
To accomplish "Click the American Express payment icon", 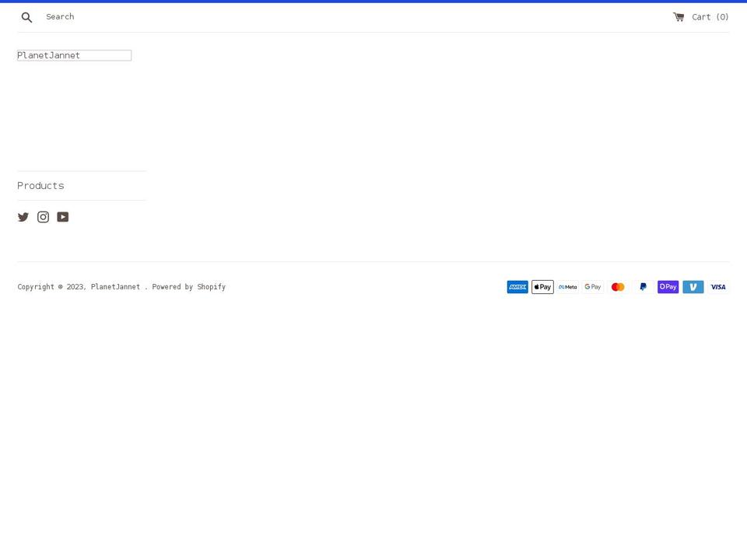I will [x=517, y=287].
